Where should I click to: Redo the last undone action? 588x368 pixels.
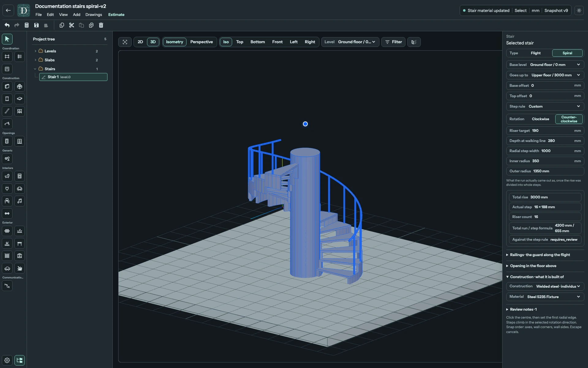pos(17,25)
